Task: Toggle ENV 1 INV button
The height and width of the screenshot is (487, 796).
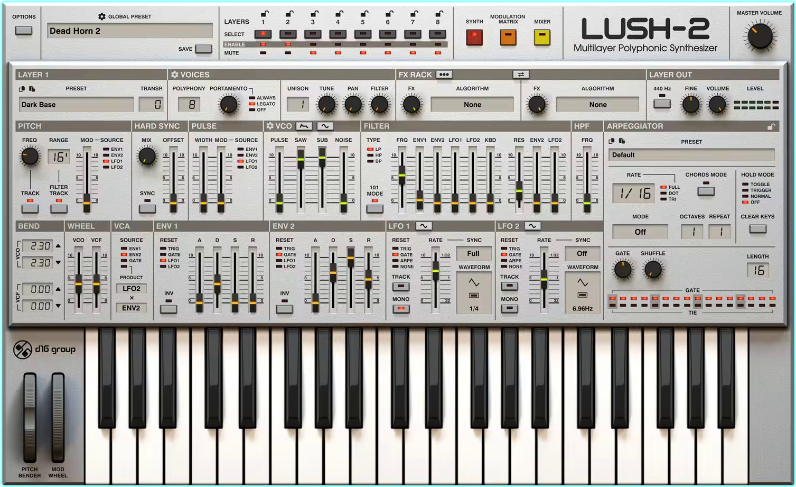Action: pos(169,309)
